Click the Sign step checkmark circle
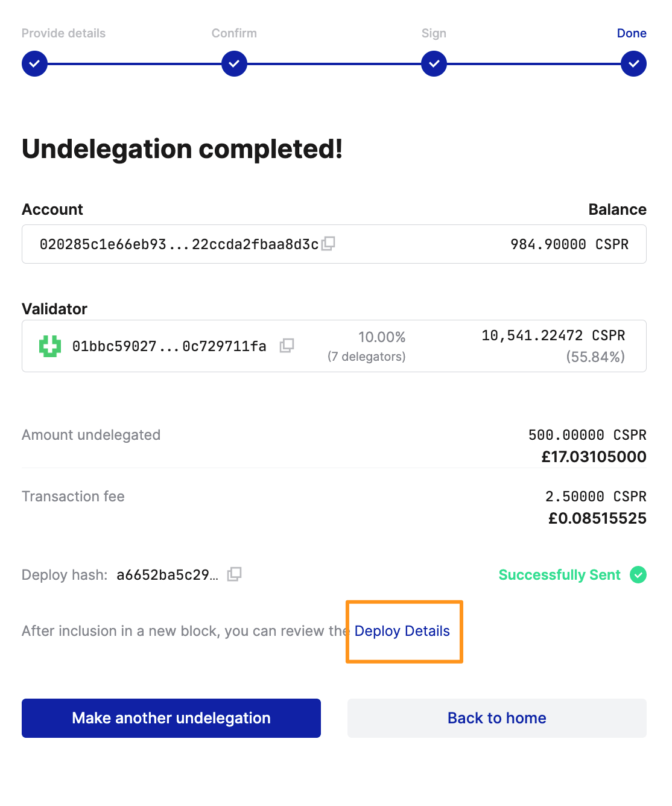 pos(434,64)
